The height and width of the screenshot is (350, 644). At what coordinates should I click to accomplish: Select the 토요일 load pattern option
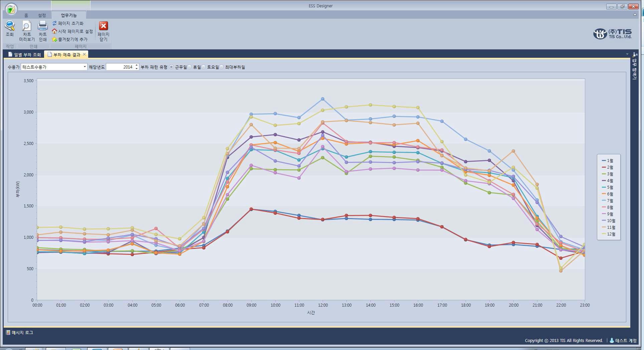click(x=210, y=67)
